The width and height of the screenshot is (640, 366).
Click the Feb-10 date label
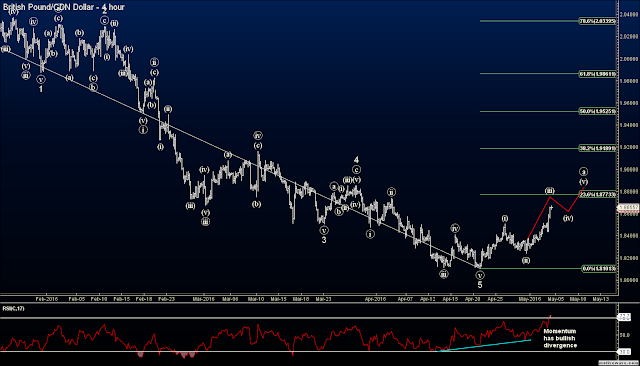(x=99, y=299)
